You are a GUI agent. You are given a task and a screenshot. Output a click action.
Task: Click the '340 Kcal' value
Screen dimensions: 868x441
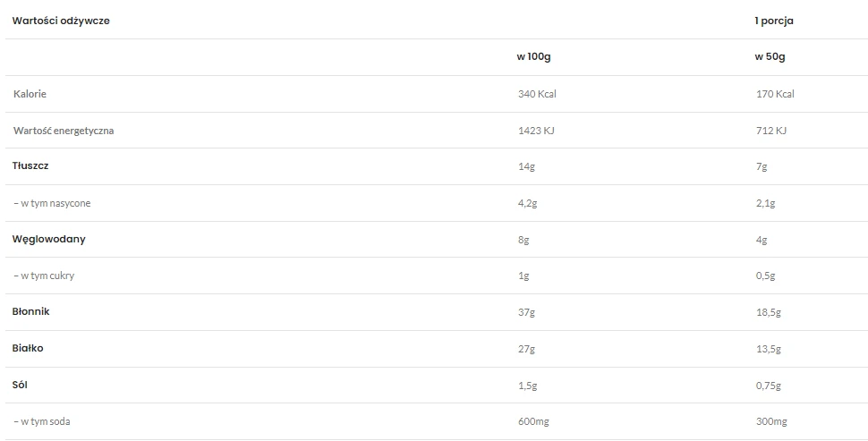point(537,94)
